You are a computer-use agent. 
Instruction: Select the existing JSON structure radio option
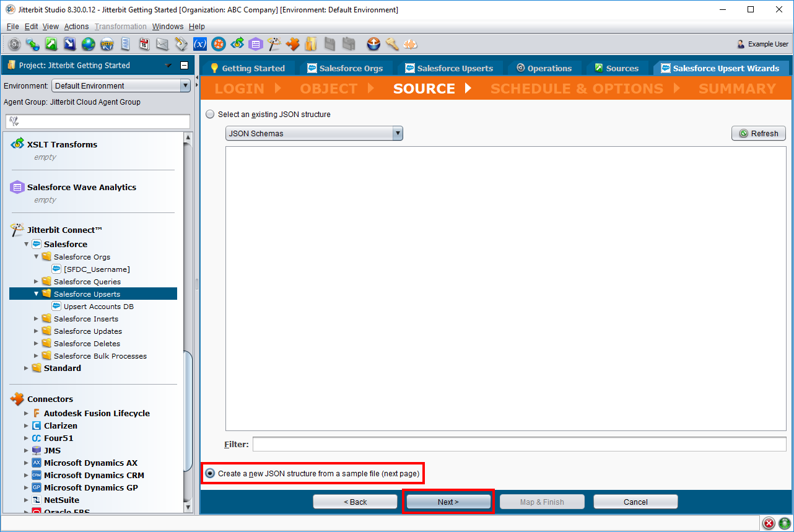(210, 115)
